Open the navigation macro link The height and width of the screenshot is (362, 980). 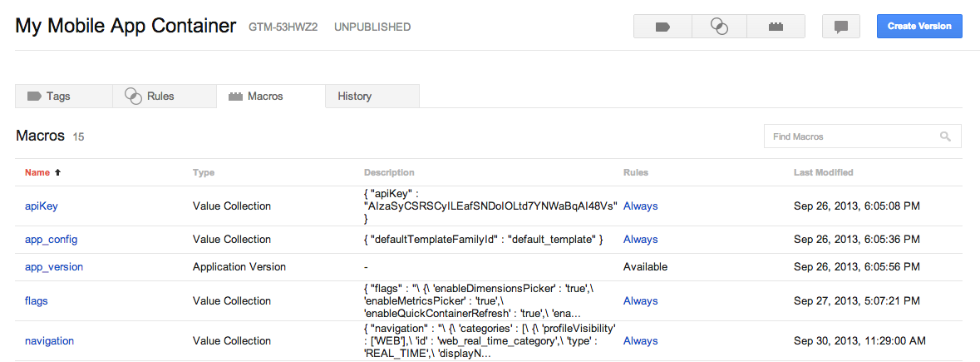(49, 341)
